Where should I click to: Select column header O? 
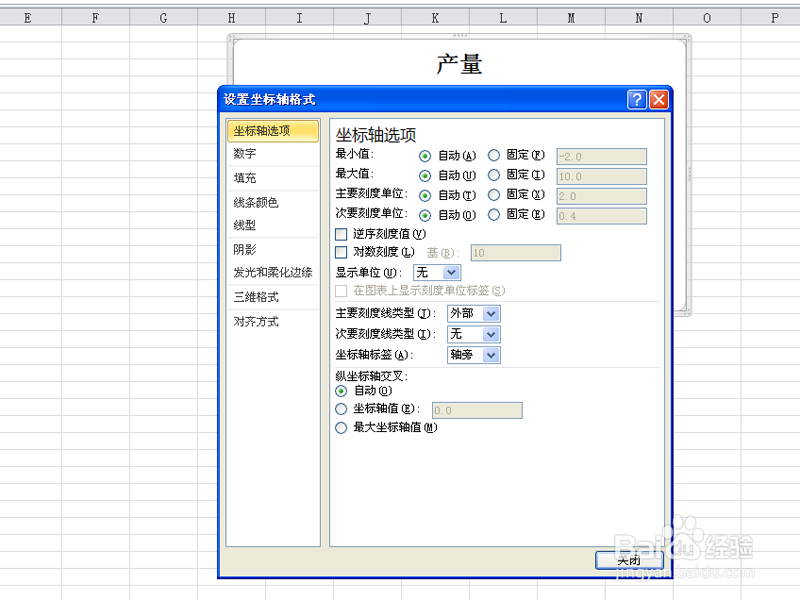click(707, 18)
